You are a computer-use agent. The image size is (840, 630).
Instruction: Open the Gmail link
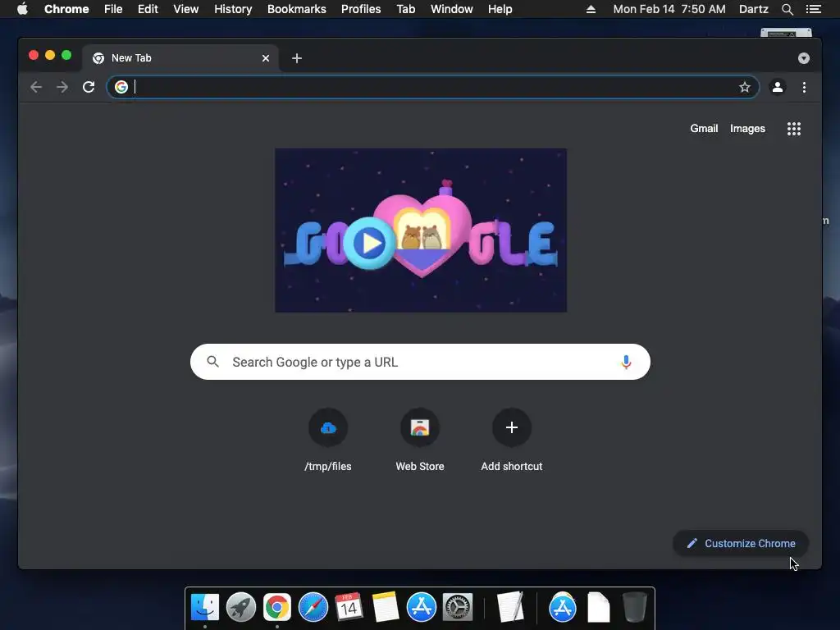pyautogui.click(x=704, y=129)
